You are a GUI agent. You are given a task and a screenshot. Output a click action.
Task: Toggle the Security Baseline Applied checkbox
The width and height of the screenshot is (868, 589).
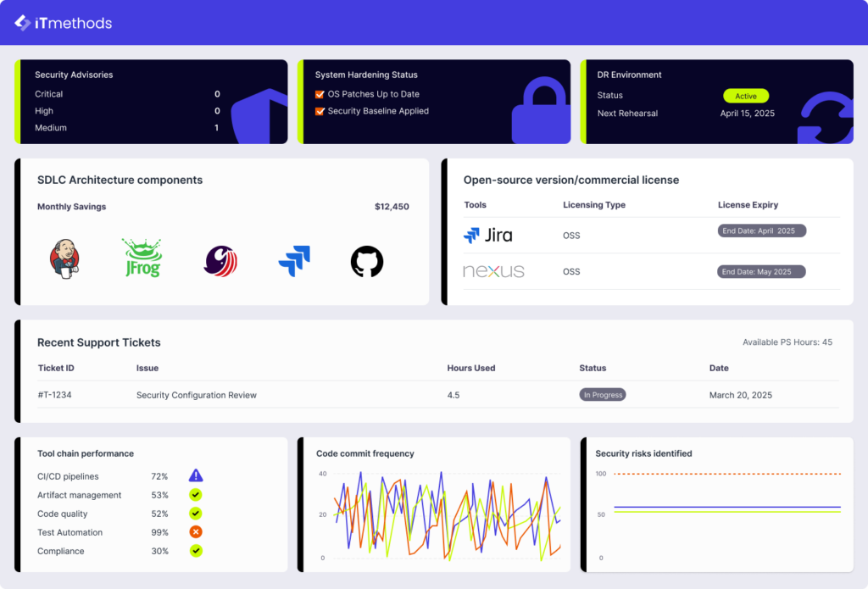[x=320, y=111]
